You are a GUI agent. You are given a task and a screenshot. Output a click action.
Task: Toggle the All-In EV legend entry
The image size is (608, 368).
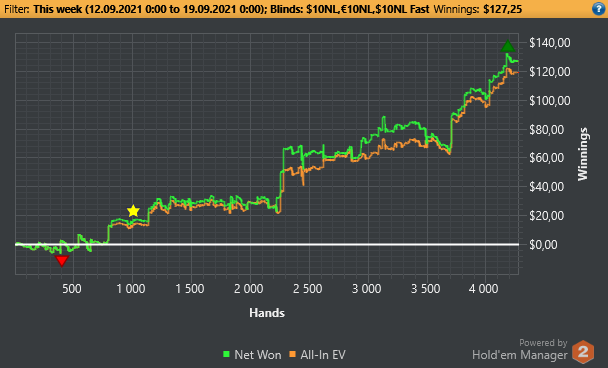[x=317, y=354]
